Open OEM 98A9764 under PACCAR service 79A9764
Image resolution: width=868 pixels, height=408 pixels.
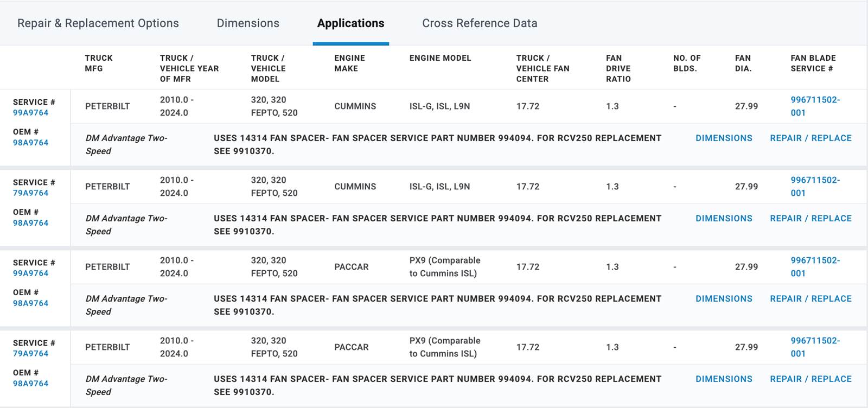click(x=30, y=384)
